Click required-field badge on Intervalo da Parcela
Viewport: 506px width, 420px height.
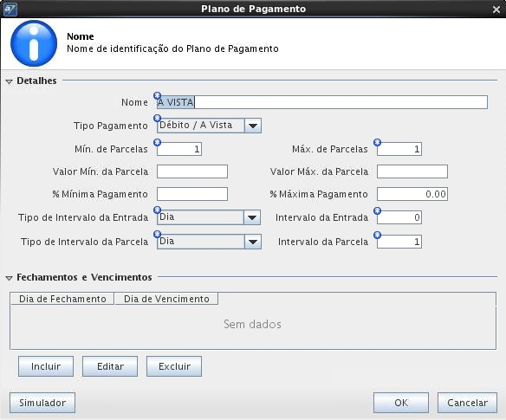click(x=377, y=235)
